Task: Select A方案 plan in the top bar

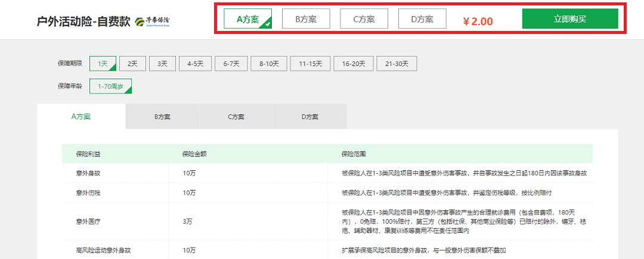Action: (247, 19)
